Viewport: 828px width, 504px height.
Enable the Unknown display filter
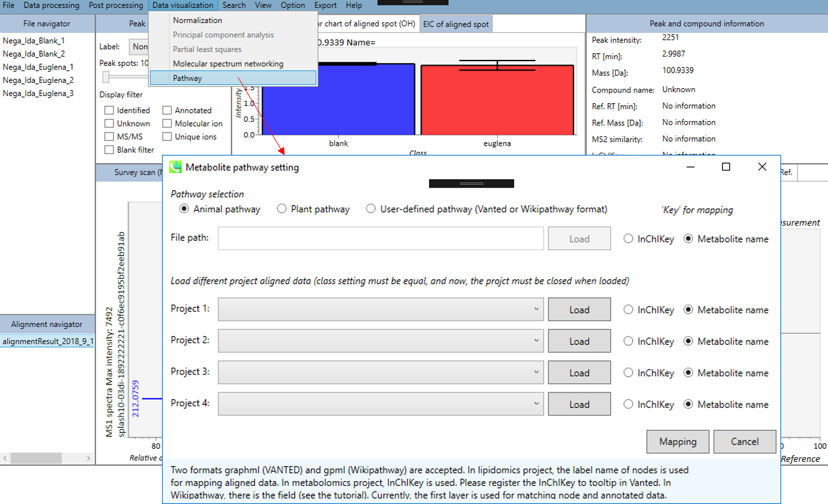click(109, 124)
